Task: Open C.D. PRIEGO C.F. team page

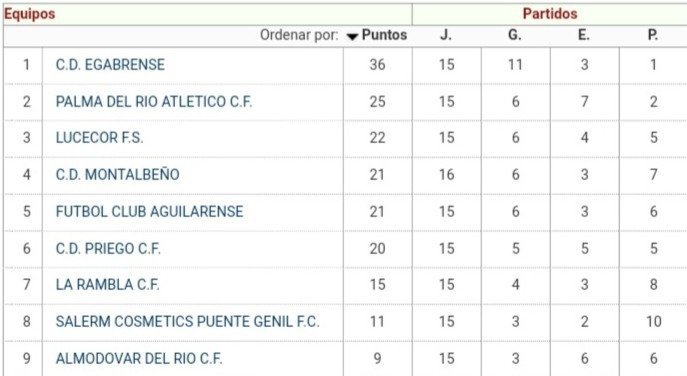Action: (x=108, y=248)
